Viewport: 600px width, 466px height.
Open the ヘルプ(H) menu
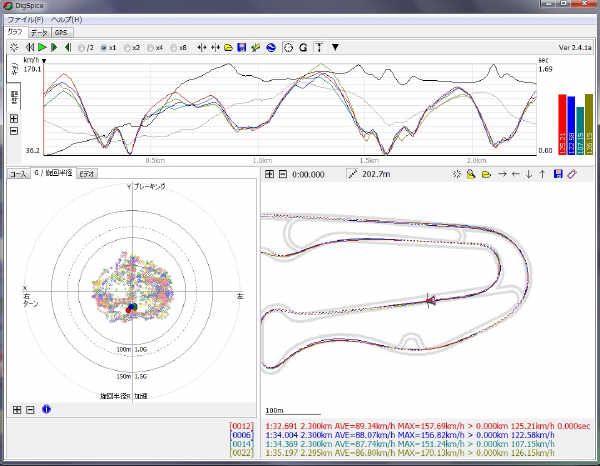tap(66, 20)
